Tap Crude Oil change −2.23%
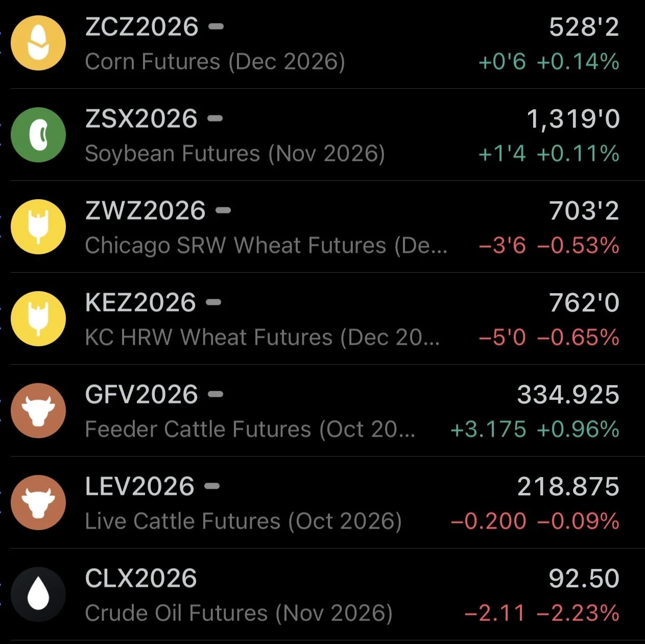 click(x=578, y=613)
